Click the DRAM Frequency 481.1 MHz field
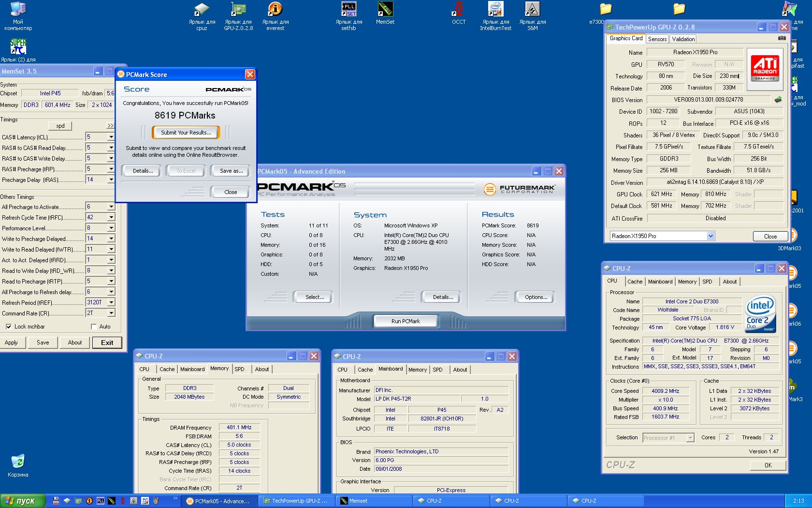This screenshot has width=812, height=508. 239,427
